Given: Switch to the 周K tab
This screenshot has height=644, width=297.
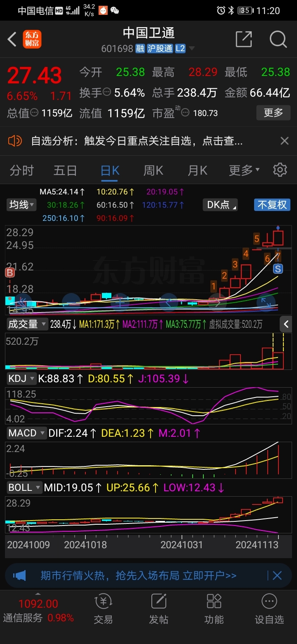Looking at the screenshot, I should tap(153, 170).
